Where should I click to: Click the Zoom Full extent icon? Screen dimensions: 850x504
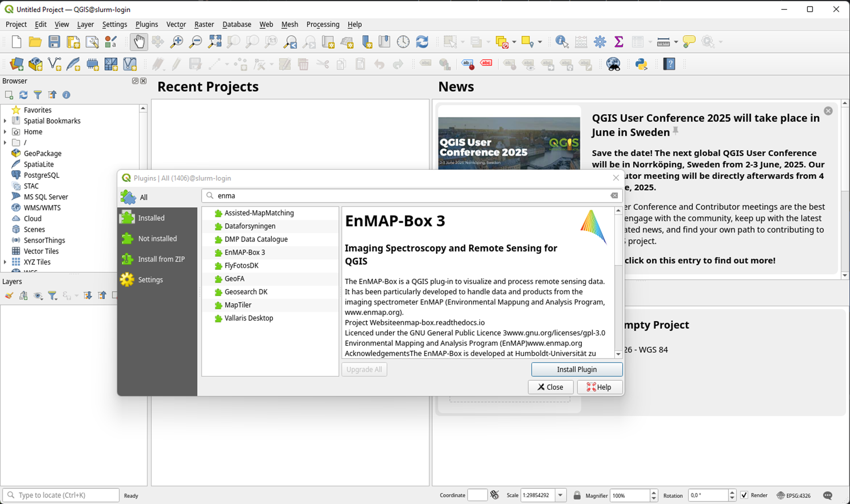pyautogui.click(x=215, y=42)
